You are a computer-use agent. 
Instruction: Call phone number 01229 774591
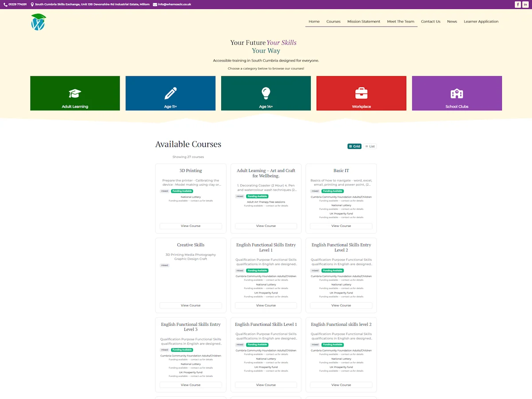[17, 4]
